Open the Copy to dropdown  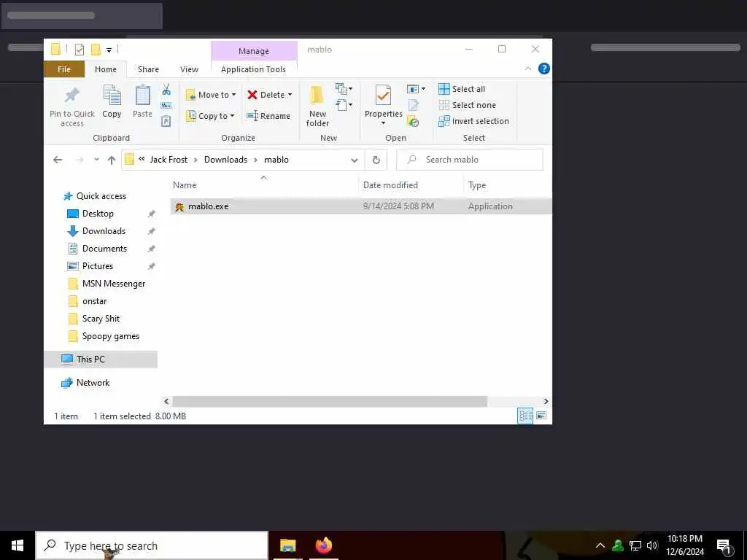point(210,116)
